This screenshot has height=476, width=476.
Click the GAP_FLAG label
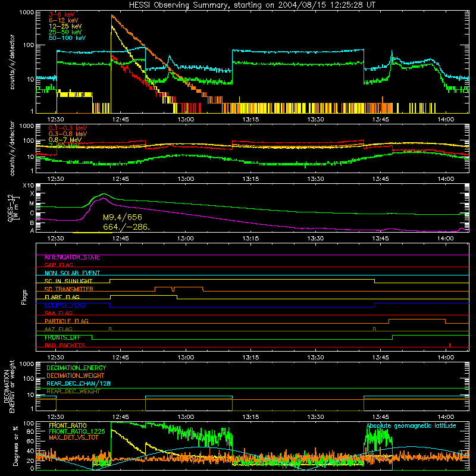[58, 265]
